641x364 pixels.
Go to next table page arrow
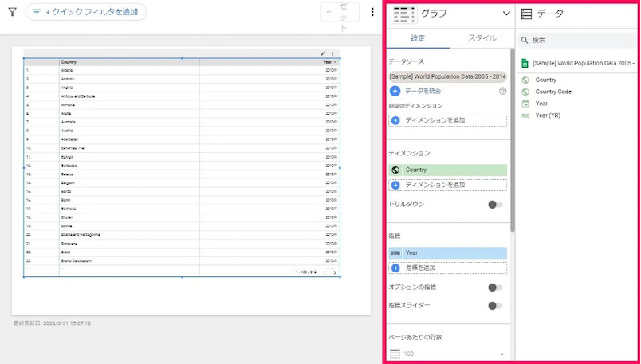[335, 272]
